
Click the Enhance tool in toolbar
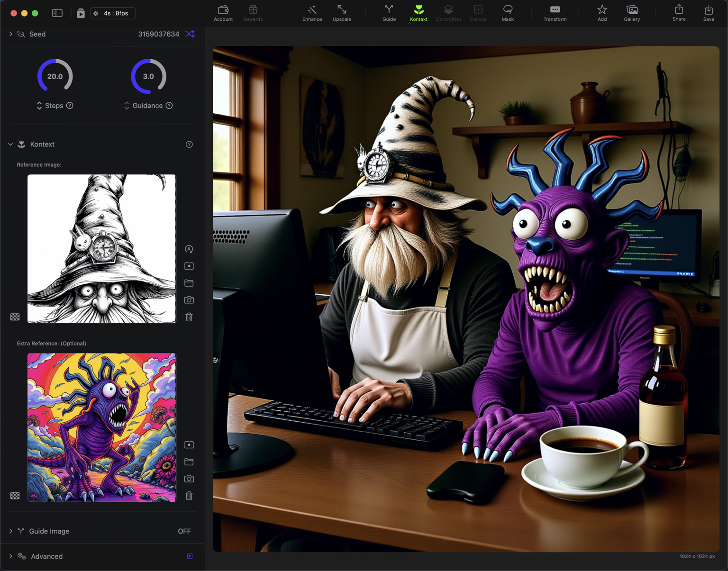[x=312, y=13]
